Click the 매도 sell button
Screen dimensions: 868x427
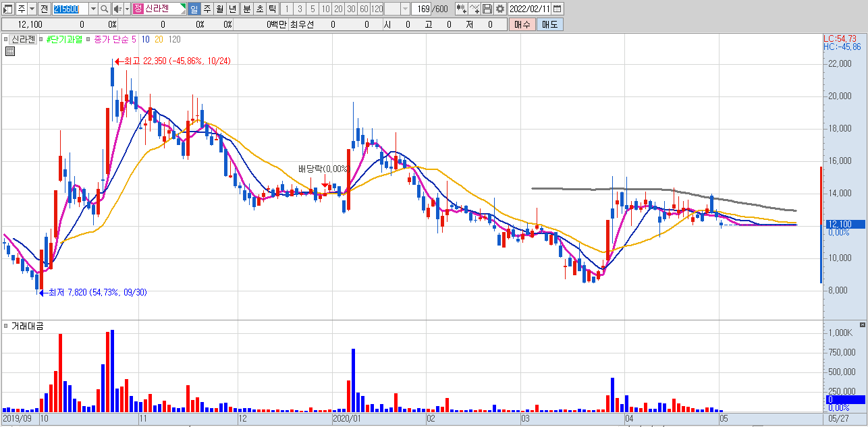(550, 24)
